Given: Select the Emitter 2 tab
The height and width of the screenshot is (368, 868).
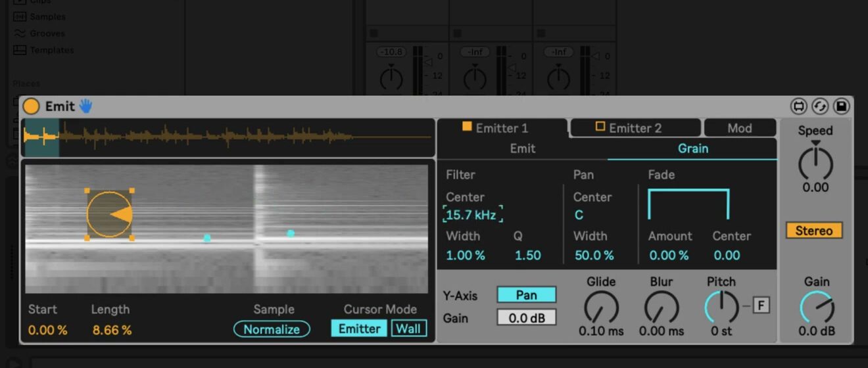Looking at the screenshot, I should 635,128.
